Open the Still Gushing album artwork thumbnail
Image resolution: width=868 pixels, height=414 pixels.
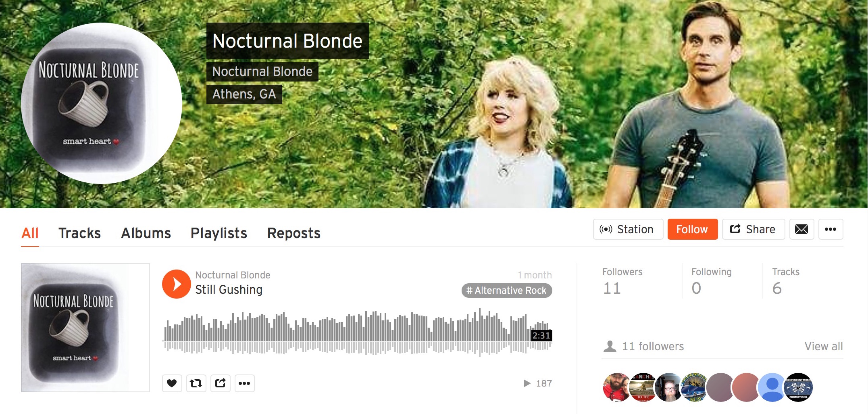tap(85, 327)
